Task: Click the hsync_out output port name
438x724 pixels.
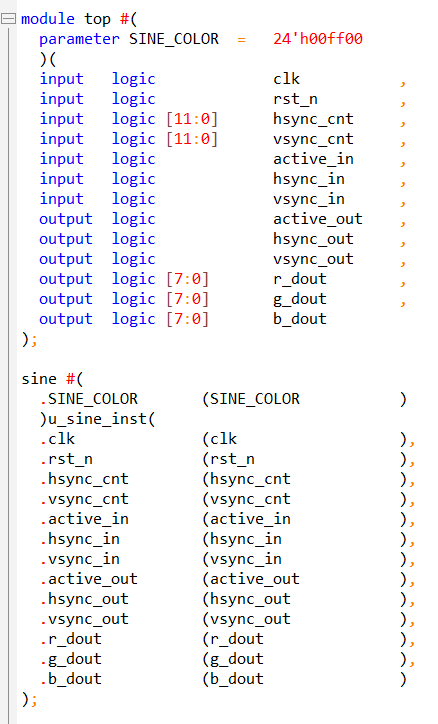Action: (313, 239)
